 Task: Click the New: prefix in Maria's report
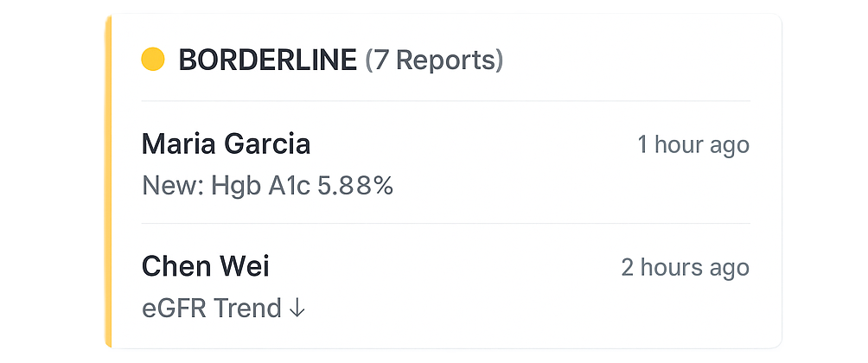pyautogui.click(x=173, y=186)
